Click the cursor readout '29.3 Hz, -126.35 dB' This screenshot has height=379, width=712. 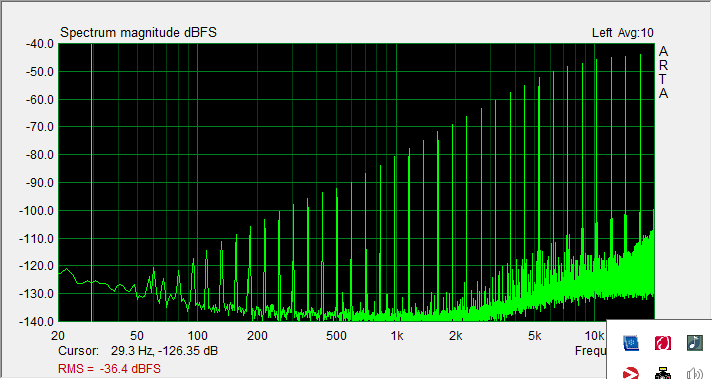[x=164, y=351]
